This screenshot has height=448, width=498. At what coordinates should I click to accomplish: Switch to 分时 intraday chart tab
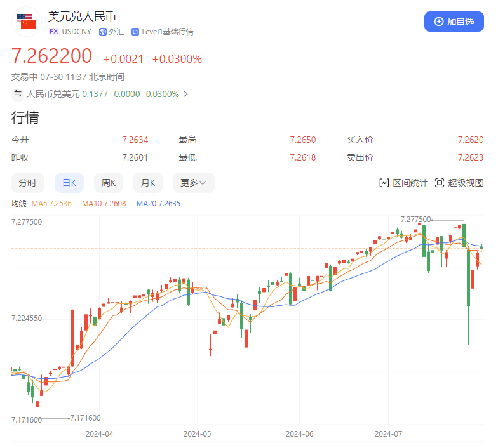point(28,183)
